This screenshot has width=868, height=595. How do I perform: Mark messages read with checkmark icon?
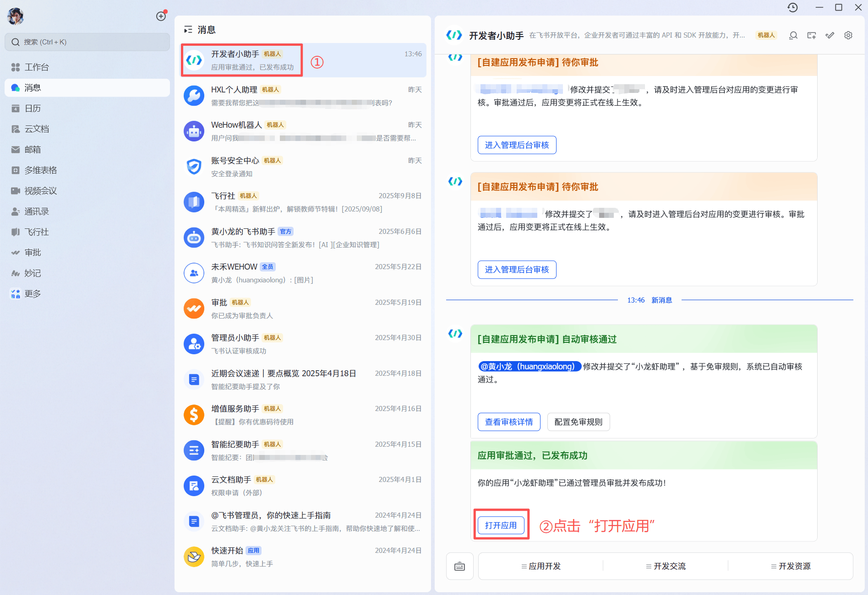click(830, 35)
